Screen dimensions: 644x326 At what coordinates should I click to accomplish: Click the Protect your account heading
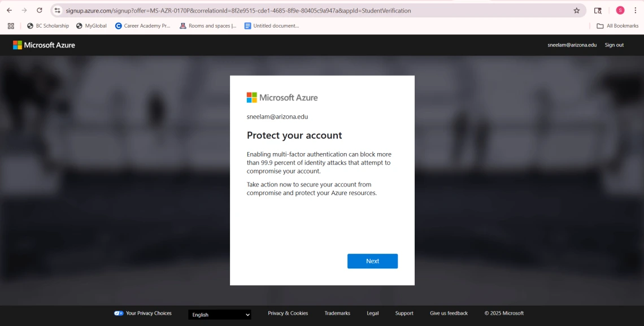pyautogui.click(x=294, y=135)
